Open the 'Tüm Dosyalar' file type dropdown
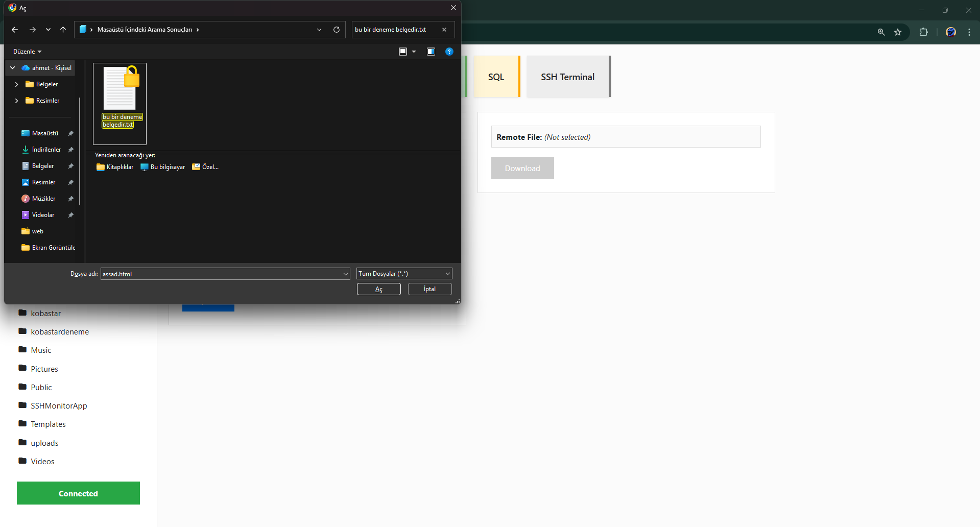The image size is (980, 527). [x=404, y=273]
